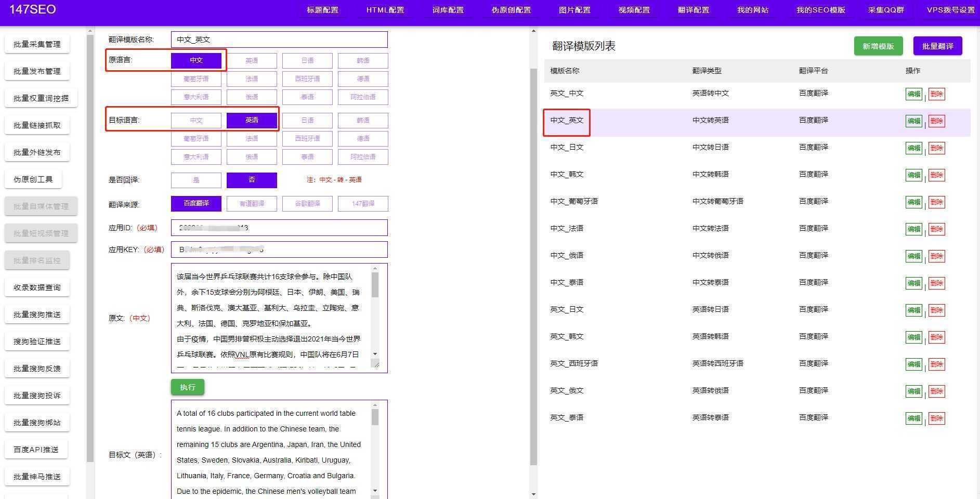Viewport: 980px width, 499px height.
Task: Open 批量发布管理 in sidebar
Action: pyautogui.click(x=37, y=71)
